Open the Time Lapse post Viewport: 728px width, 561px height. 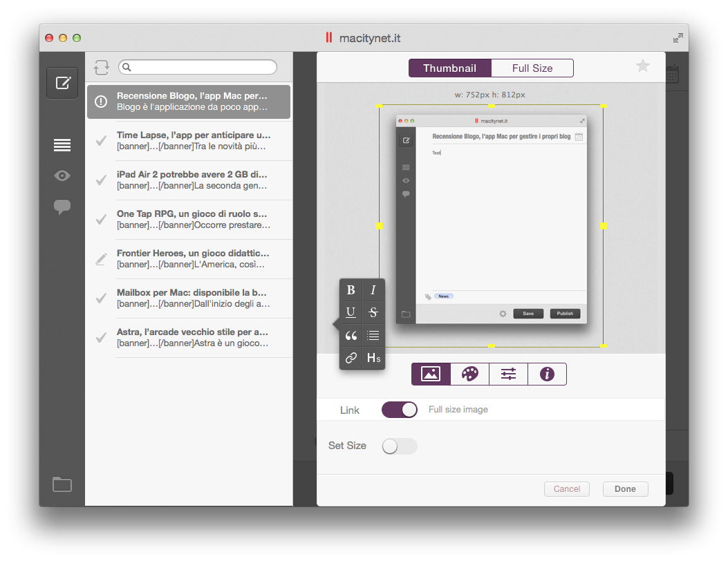tap(189, 141)
